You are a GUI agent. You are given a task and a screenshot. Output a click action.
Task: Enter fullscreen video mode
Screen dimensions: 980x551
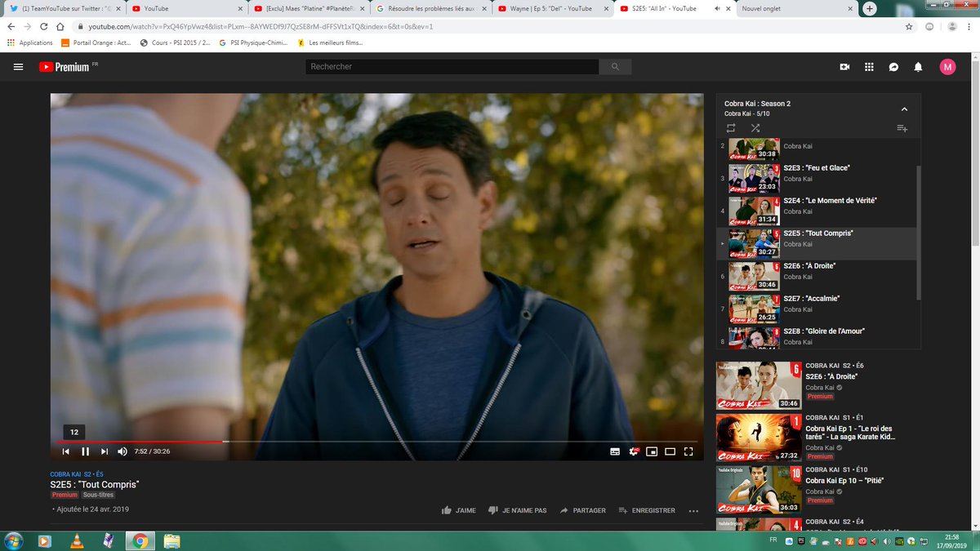click(x=688, y=451)
